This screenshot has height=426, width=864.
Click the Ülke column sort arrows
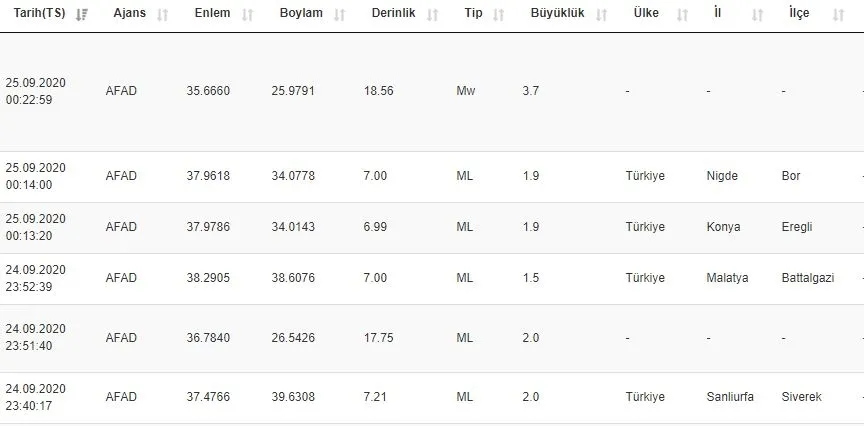pos(682,15)
